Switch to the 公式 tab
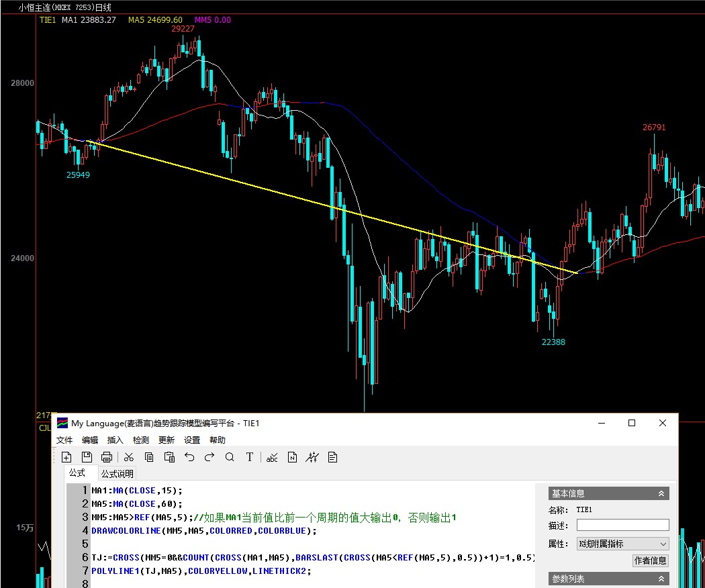Screen dimensions: 705x588 [x=77, y=473]
